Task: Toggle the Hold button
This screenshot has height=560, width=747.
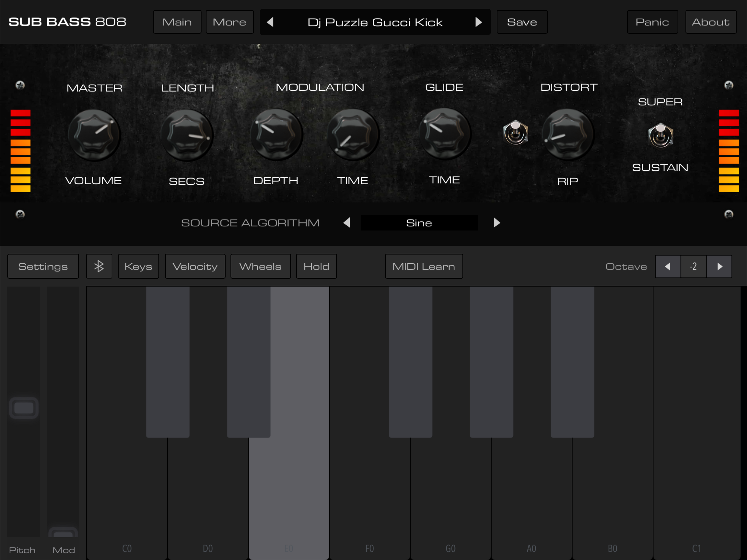Action: click(x=316, y=266)
